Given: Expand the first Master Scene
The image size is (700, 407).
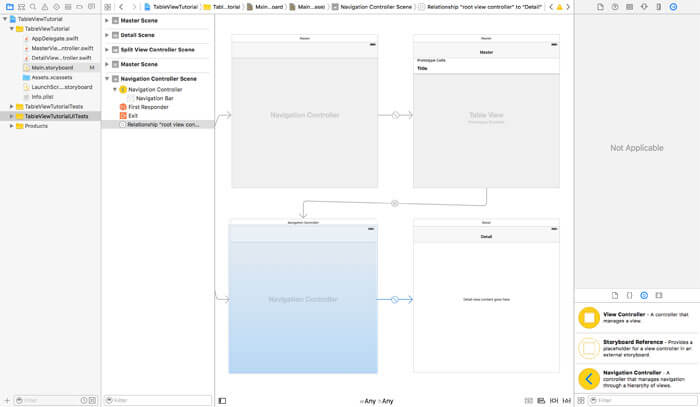Looking at the screenshot, I should 107,21.
